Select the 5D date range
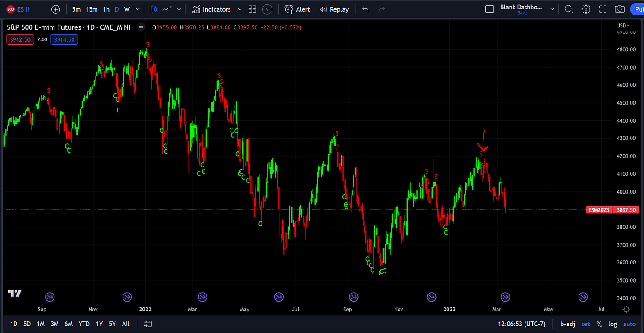 [27, 324]
